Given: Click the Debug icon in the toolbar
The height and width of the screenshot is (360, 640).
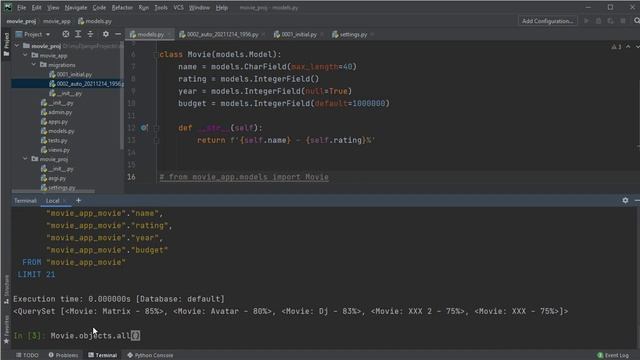Looking at the screenshot, I should coord(598,21).
